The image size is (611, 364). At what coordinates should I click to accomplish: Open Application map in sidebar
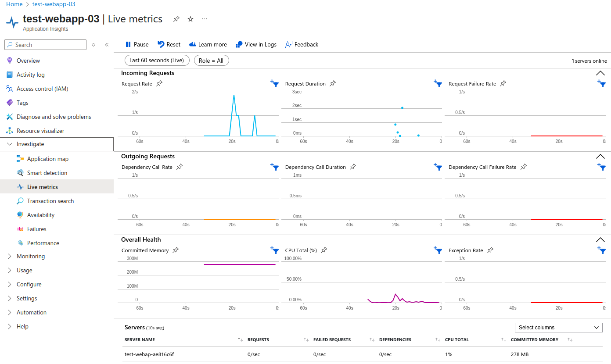pyautogui.click(x=48, y=159)
